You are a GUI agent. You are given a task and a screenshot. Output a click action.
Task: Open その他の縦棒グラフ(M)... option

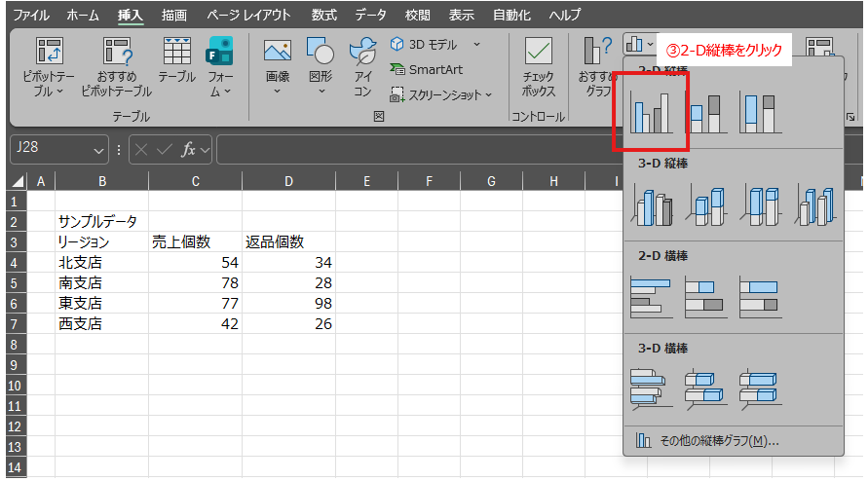click(707, 440)
